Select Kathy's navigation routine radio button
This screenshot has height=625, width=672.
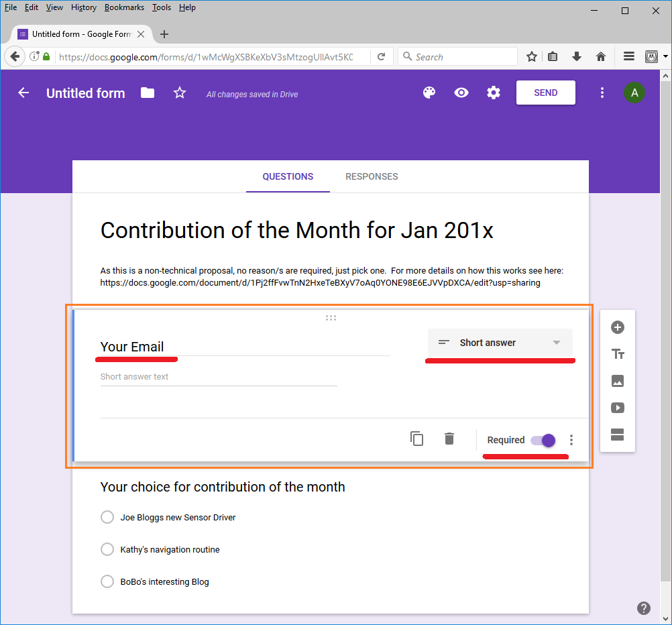[107, 549]
